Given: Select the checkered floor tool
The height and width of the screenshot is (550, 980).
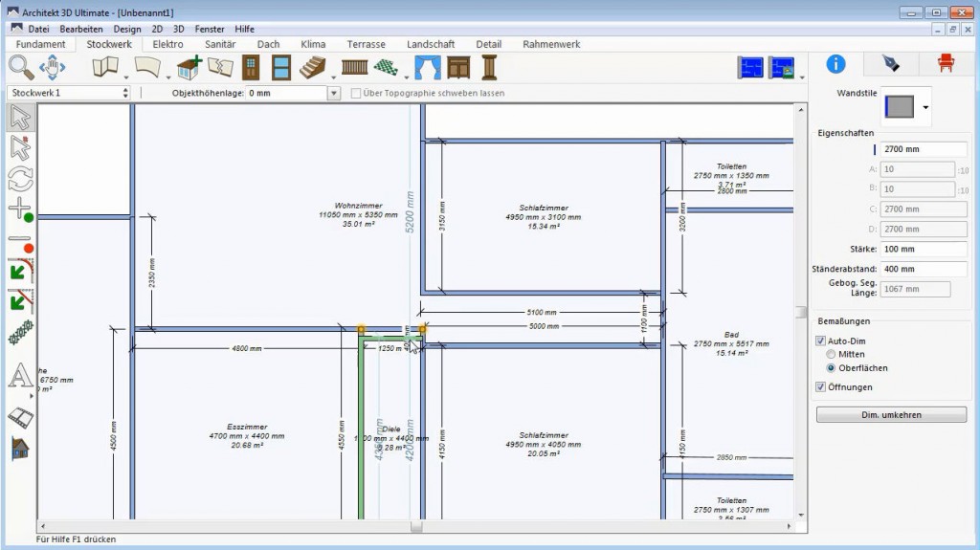Looking at the screenshot, I should click(386, 67).
